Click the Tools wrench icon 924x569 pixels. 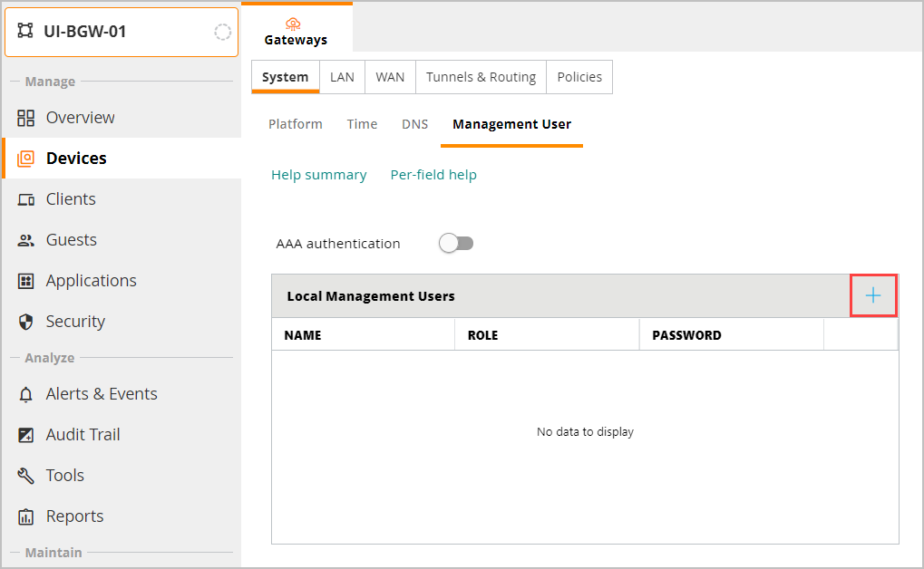[x=26, y=476]
